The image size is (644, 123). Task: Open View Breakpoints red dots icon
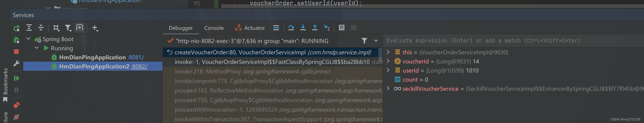tap(17, 105)
